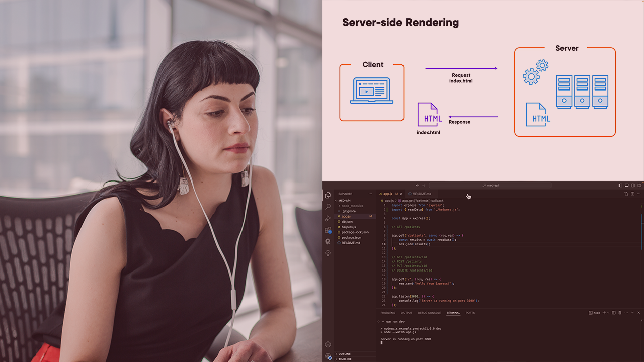
Task: Split the terminal using split icon
Action: click(614, 313)
